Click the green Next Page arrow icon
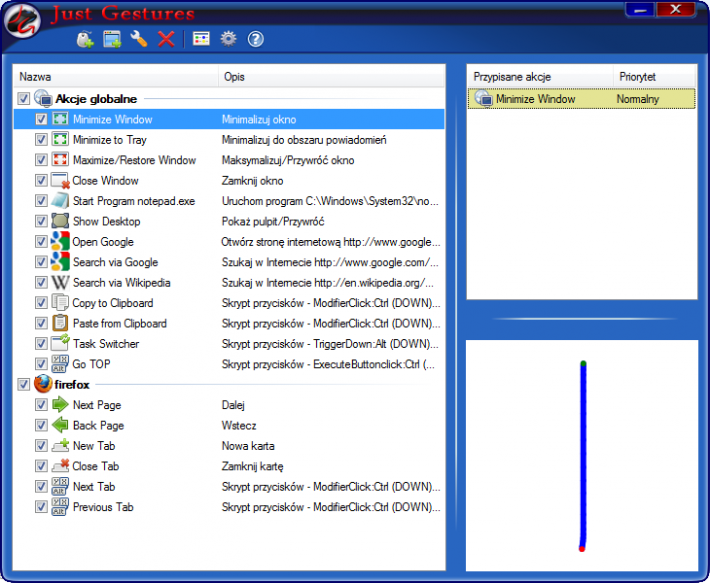This screenshot has width=710, height=583. click(60, 405)
